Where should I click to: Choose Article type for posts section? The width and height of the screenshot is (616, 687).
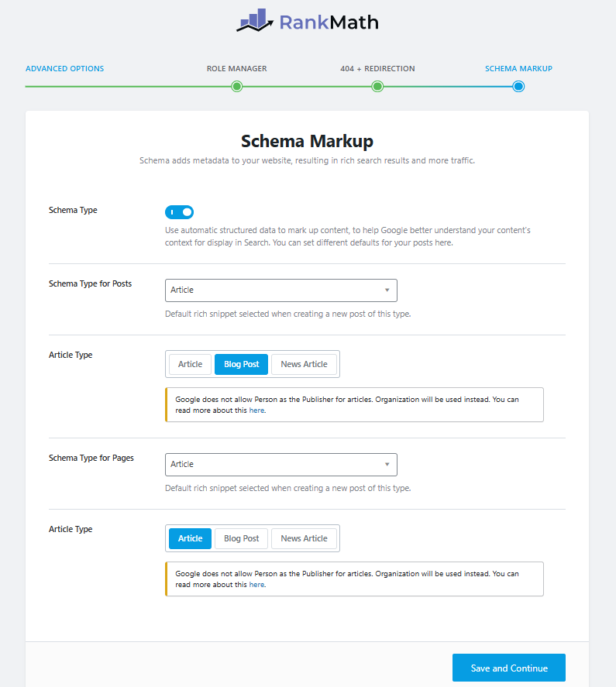point(188,363)
